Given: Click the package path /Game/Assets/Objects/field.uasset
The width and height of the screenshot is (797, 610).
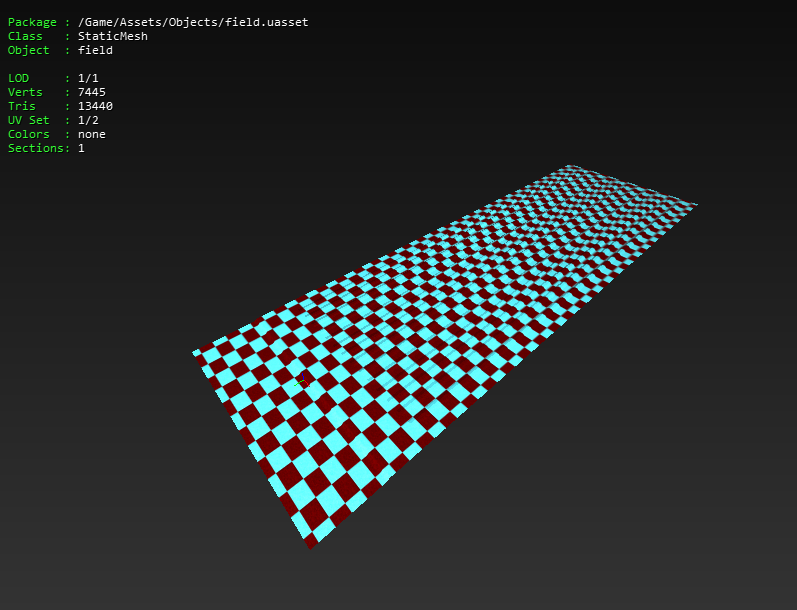Looking at the screenshot, I should click(x=193, y=22).
